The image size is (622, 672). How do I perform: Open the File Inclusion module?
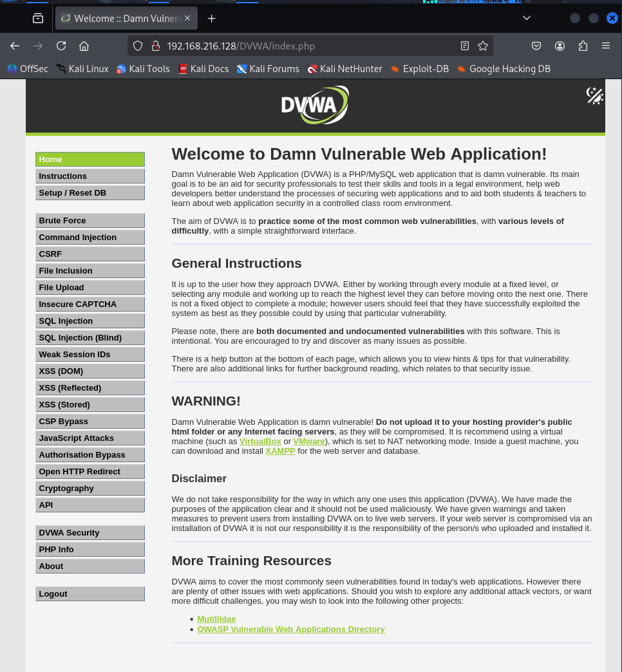pyautogui.click(x=90, y=270)
